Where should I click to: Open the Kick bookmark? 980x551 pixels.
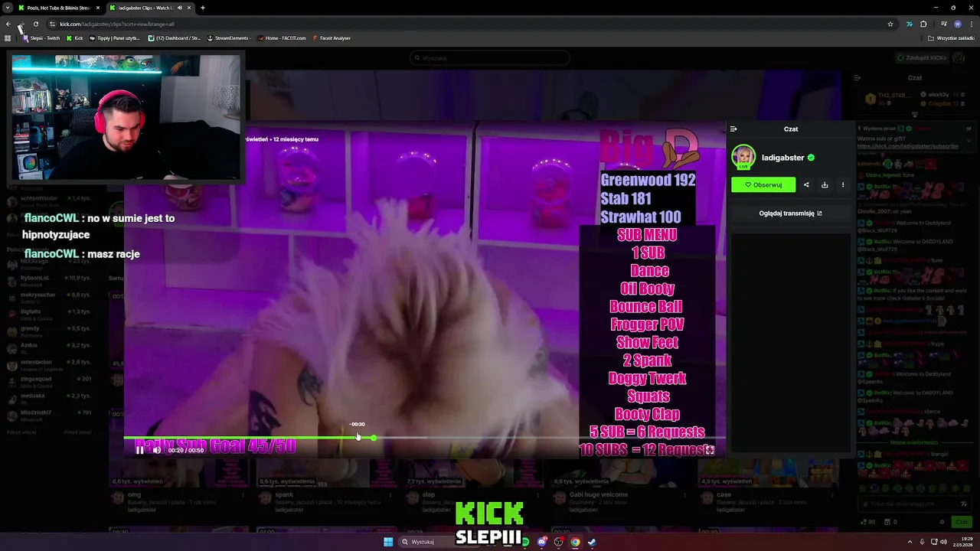coord(74,37)
